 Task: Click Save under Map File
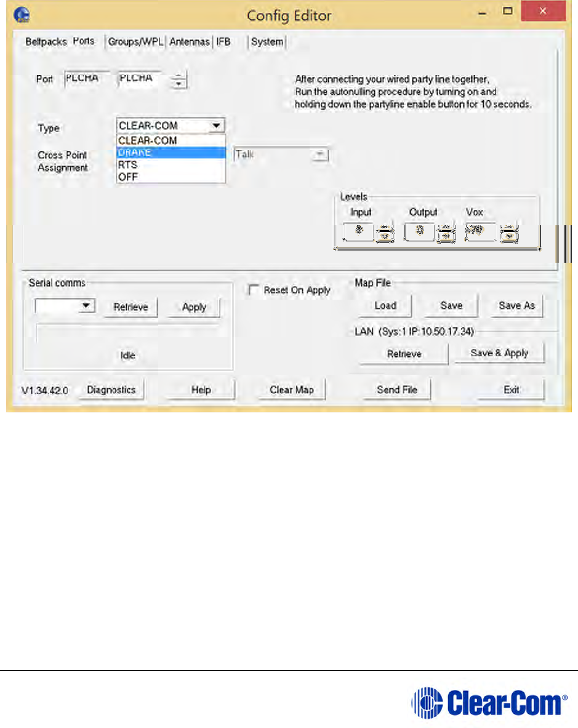coord(451,305)
